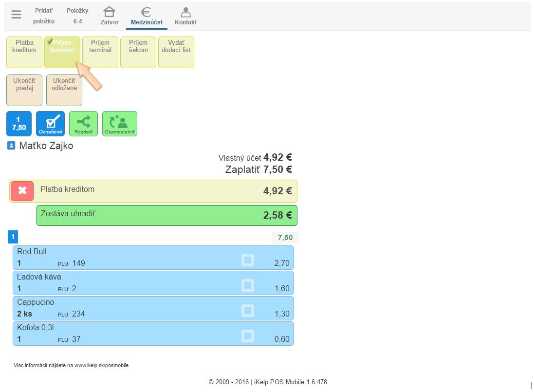Open the hamburger menu
The image size is (534, 392).
tap(16, 15)
